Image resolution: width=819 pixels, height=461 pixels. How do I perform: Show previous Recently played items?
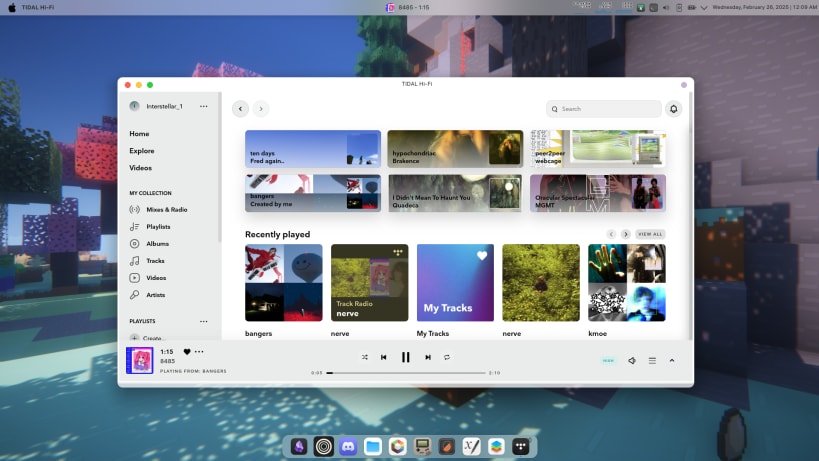pyautogui.click(x=611, y=234)
